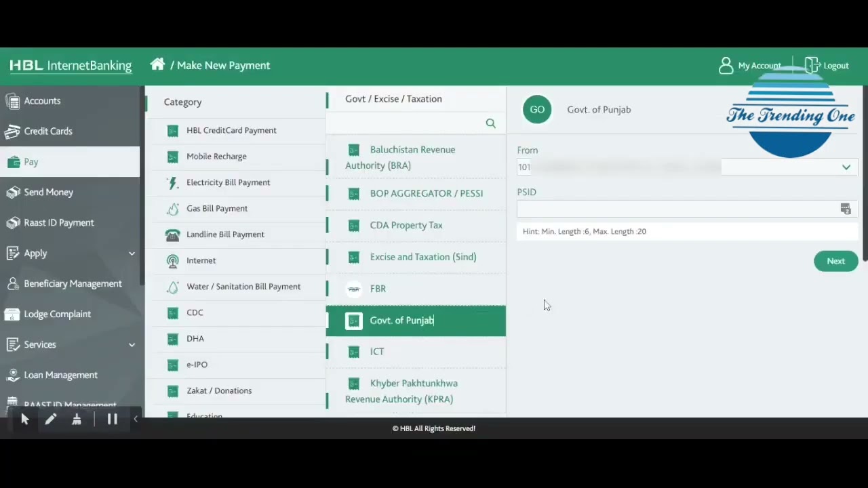This screenshot has width=868, height=488.
Task: Select BOP AGGREGATOR / PESSI biller
Action: coord(416,194)
